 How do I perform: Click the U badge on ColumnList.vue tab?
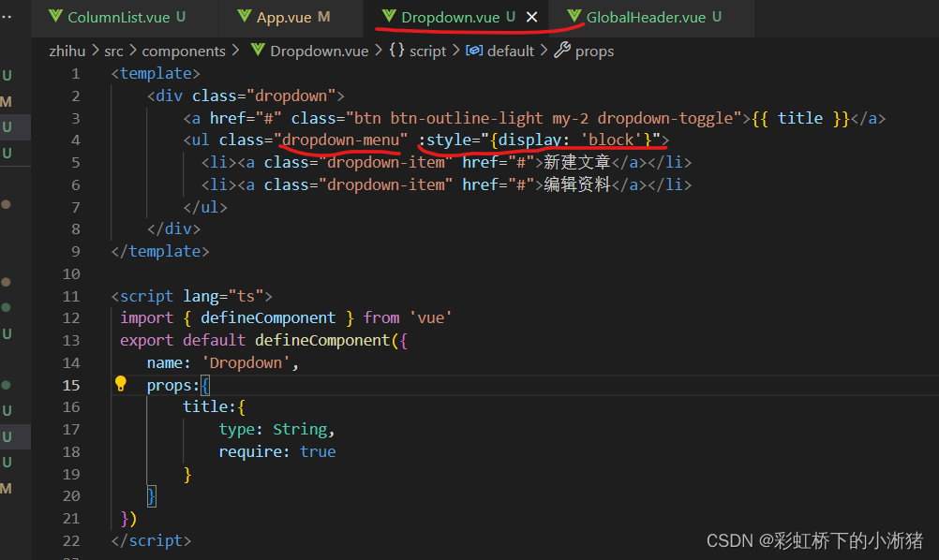click(x=181, y=17)
